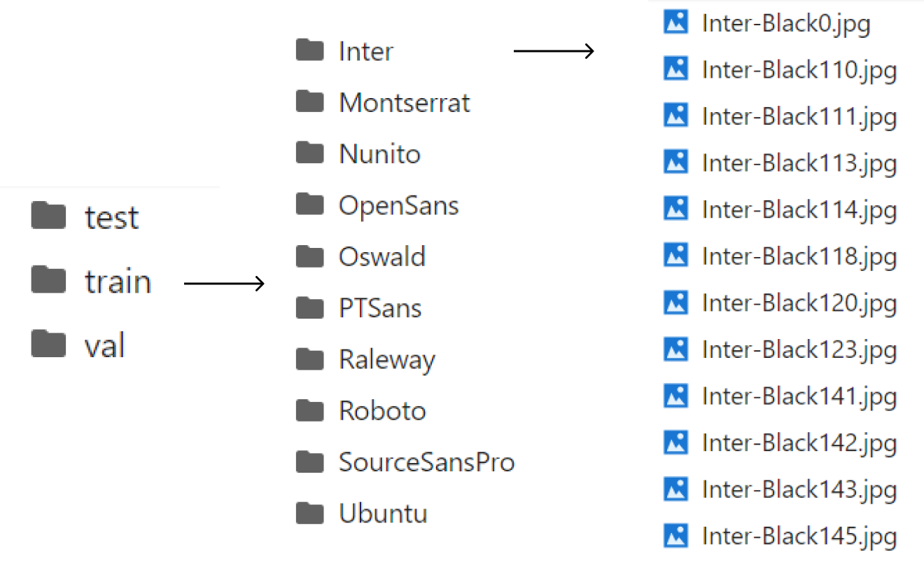Click the image icon for Inter-Black0.jpg

click(x=675, y=23)
